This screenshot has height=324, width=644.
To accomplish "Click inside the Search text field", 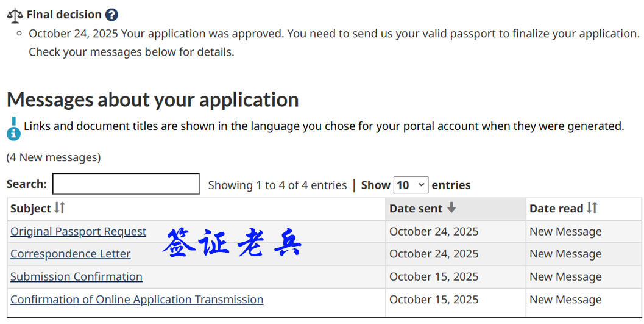I will pos(126,184).
